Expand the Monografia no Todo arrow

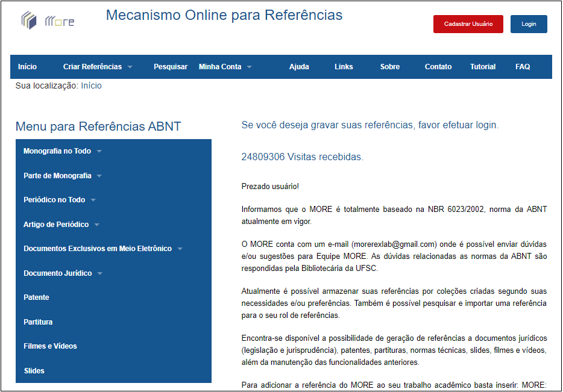[99, 151]
